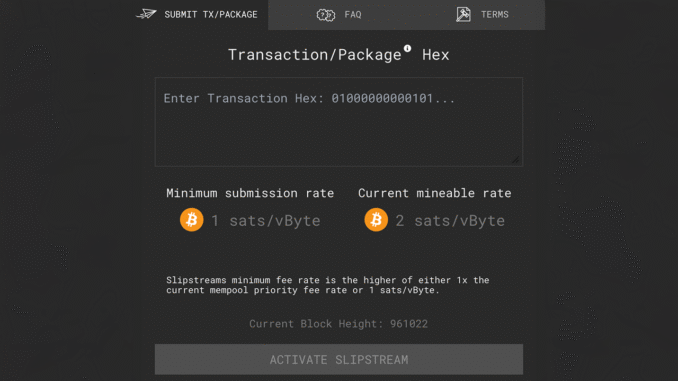Viewport: 678px width, 381px height.
Task: Click the Terms gavel document icon
Action: 464,14
